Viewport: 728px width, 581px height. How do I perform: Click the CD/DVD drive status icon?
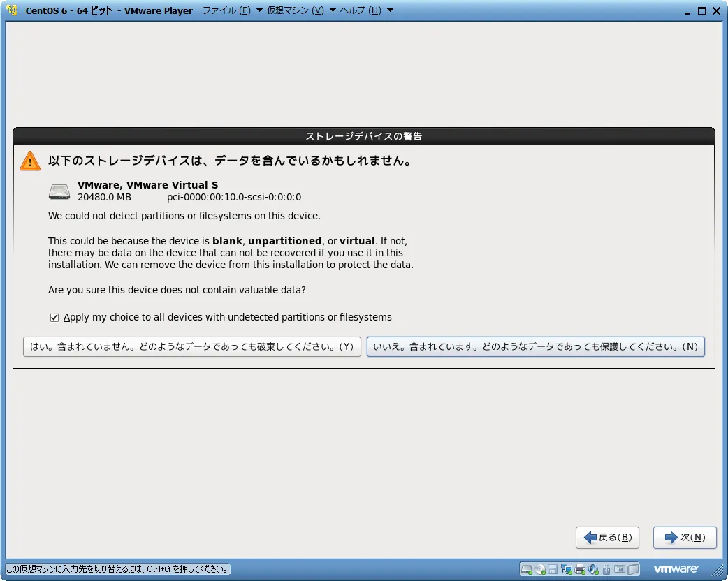click(x=539, y=569)
